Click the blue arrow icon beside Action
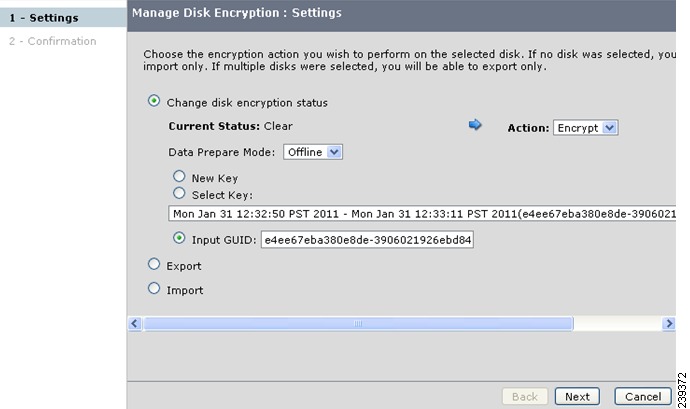690x409 pixels. [x=475, y=125]
